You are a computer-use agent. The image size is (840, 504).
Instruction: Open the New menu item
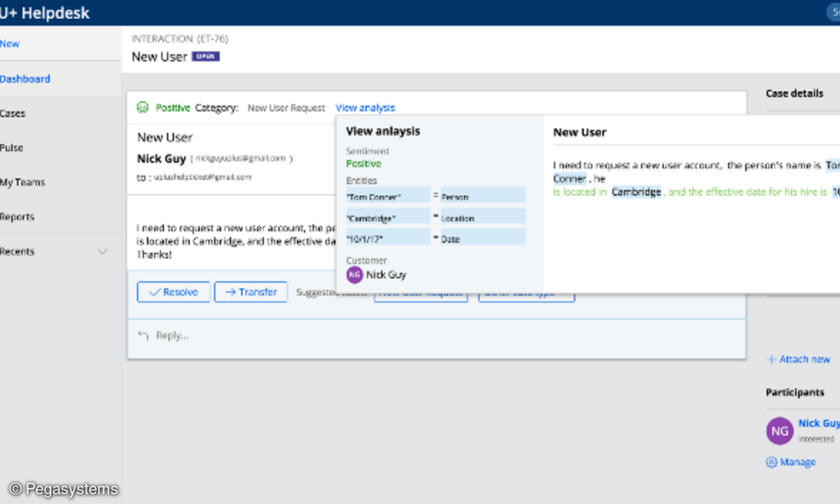tap(10, 43)
